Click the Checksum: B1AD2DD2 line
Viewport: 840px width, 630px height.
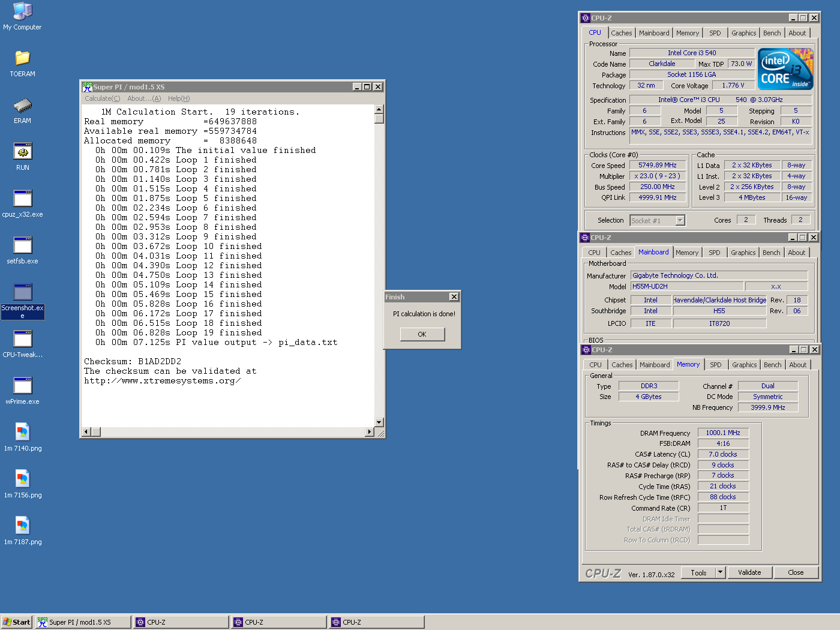133,362
